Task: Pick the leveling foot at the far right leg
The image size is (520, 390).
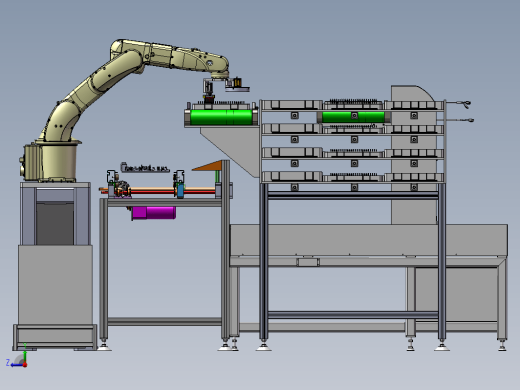Action: click(502, 345)
